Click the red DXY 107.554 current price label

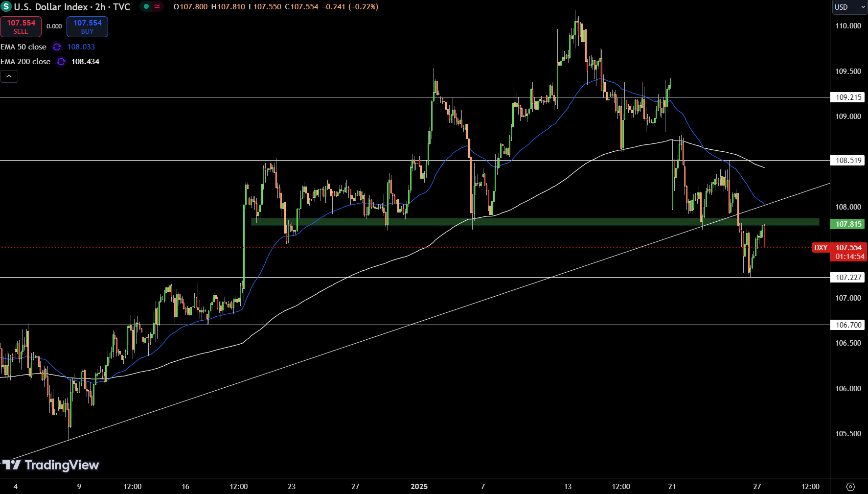[848, 252]
